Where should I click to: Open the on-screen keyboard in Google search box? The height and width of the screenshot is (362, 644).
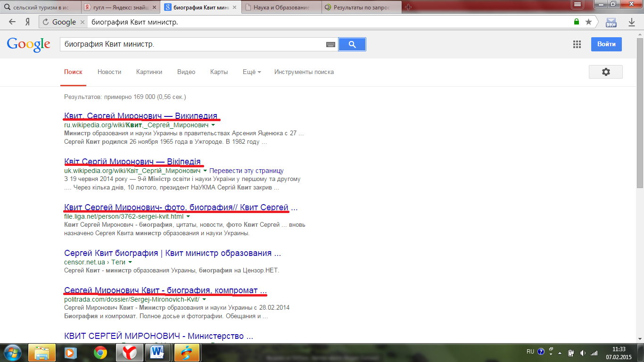coord(330,44)
